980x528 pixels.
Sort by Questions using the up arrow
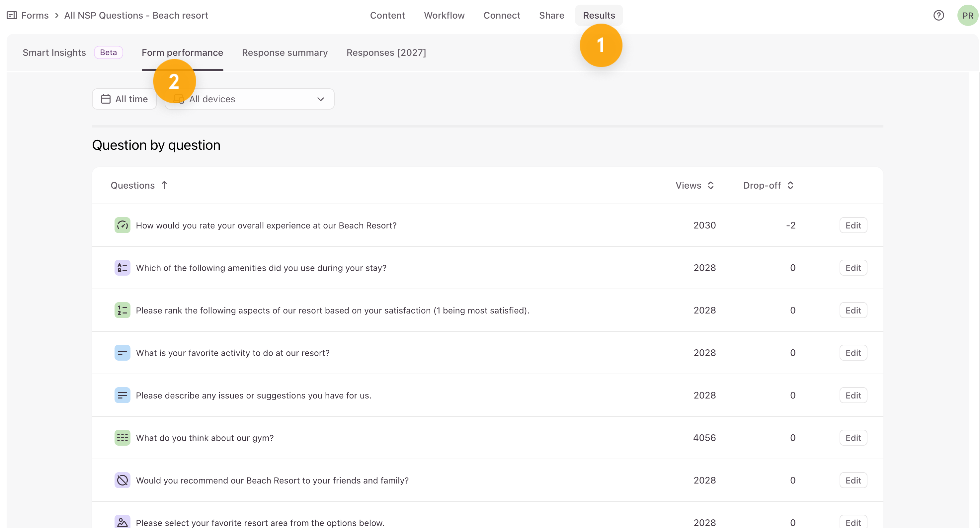point(164,185)
